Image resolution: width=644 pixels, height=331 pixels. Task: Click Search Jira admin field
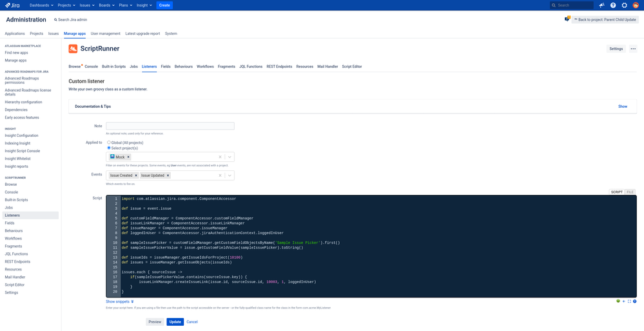(71, 20)
